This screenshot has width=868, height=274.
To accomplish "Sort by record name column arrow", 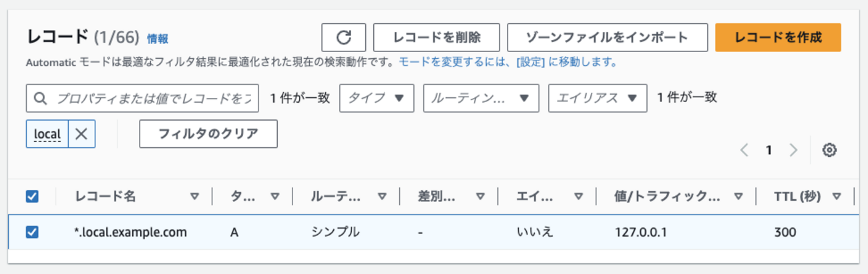I will [x=194, y=197].
